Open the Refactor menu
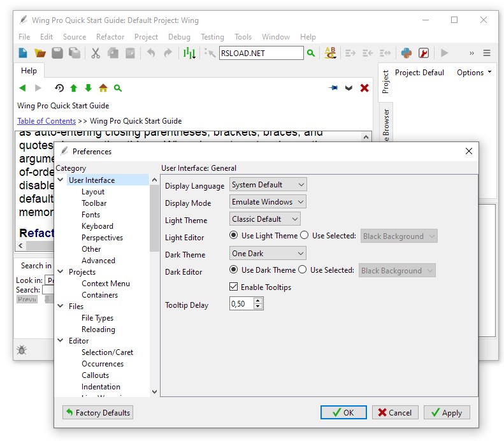Viewport: 504px width, 441px height. 110,37
